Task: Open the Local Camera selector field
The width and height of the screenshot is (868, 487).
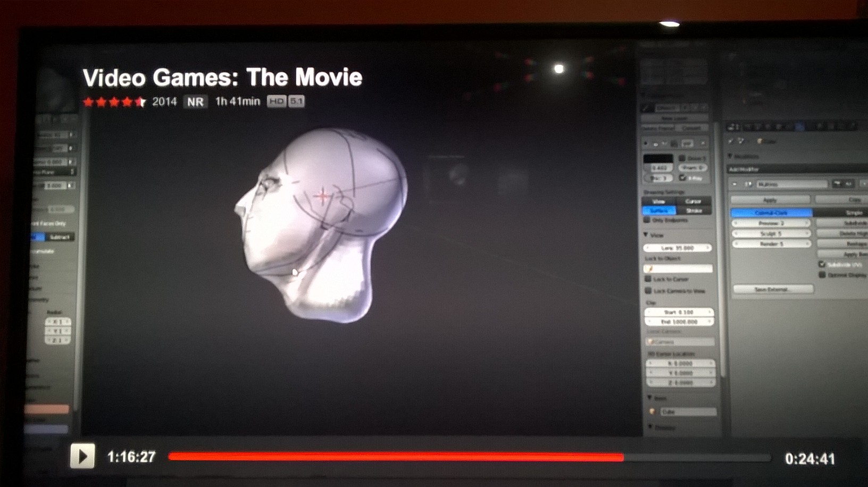Action: 680,342
